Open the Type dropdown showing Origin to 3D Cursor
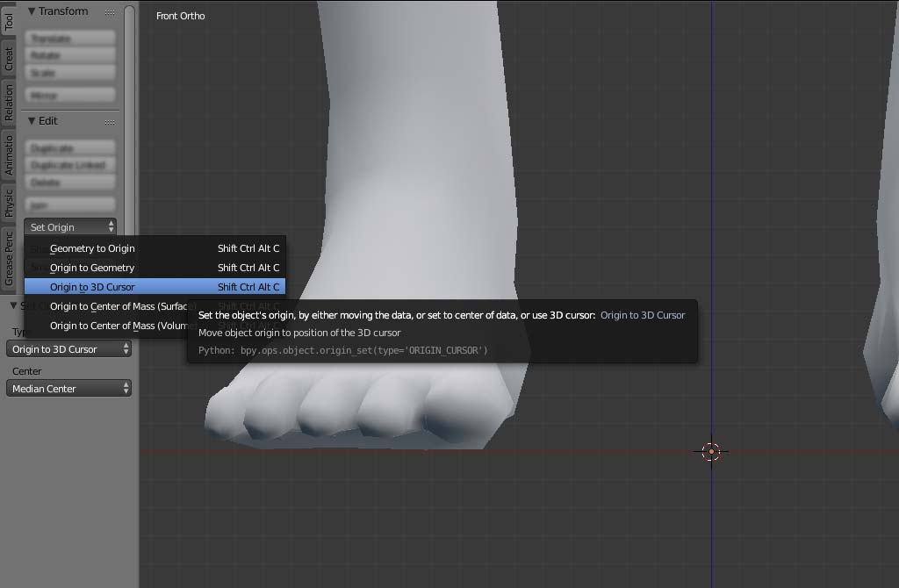Viewport: 899px width, 588px height. click(68, 349)
